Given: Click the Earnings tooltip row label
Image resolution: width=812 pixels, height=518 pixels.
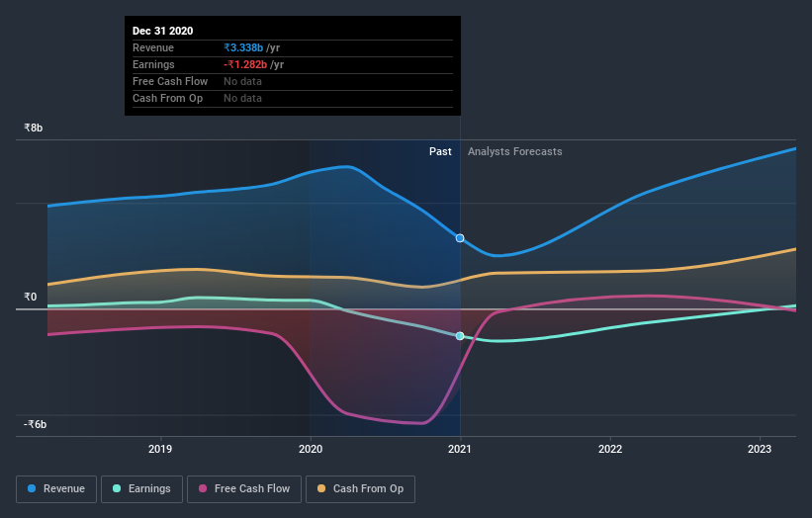Looking at the screenshot, I should (x=153, y=64).
